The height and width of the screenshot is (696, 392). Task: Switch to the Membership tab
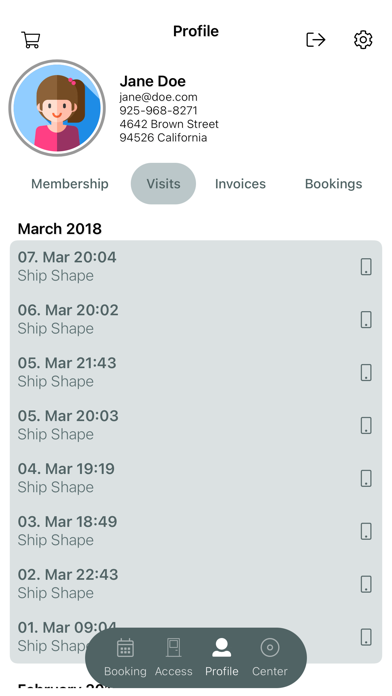(70, 184)
